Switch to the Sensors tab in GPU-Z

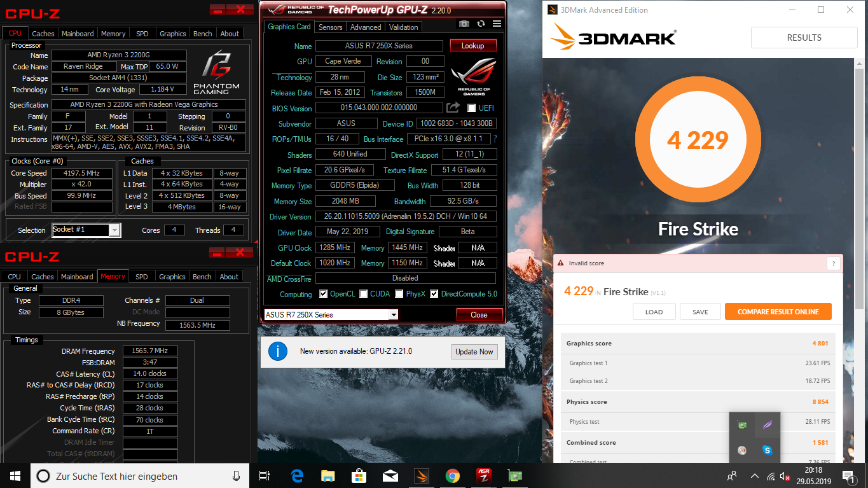[x=330, y=27]
